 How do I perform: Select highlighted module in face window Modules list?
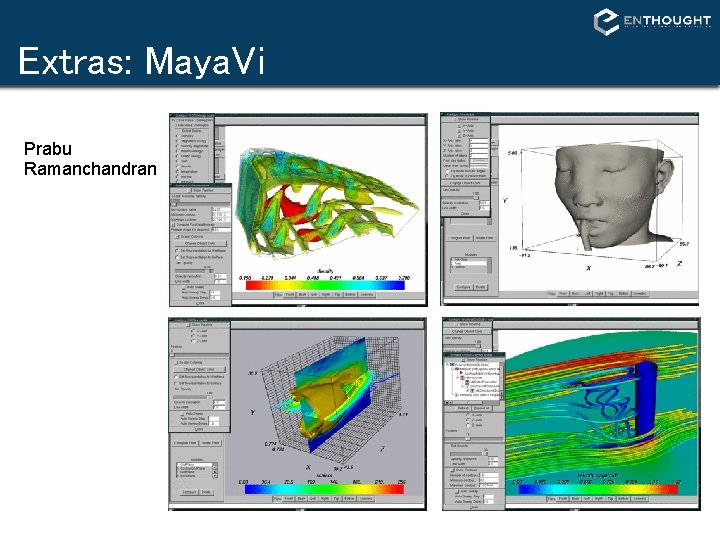click(x=469, y=263)
